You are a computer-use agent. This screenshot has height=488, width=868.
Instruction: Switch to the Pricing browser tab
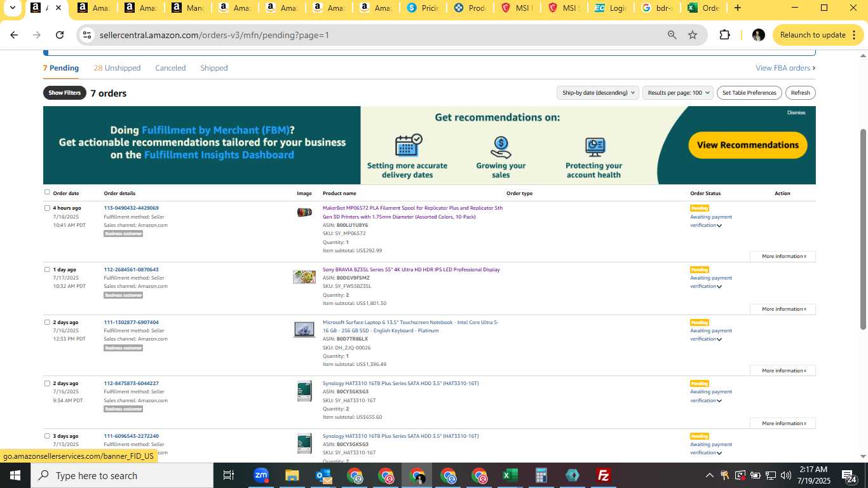tap(423, 8)
